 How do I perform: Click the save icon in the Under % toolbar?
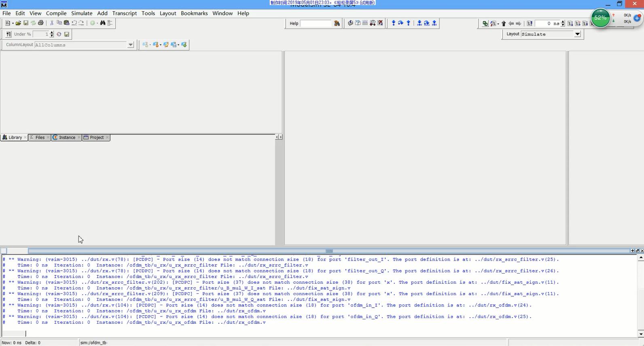coord(67,34)
